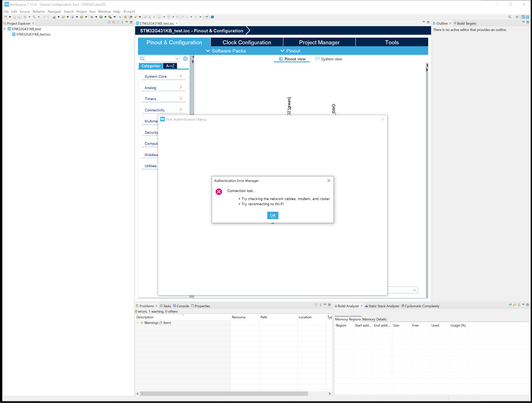Screen dimensions: 532x403
Task: Expand the Timers category
Action: click(163, 99)
